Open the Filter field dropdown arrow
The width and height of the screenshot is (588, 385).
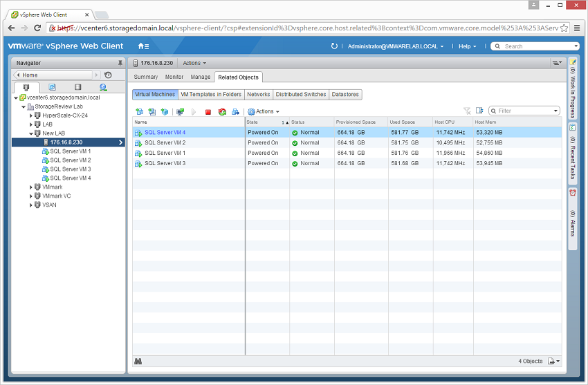pos(555,111)
